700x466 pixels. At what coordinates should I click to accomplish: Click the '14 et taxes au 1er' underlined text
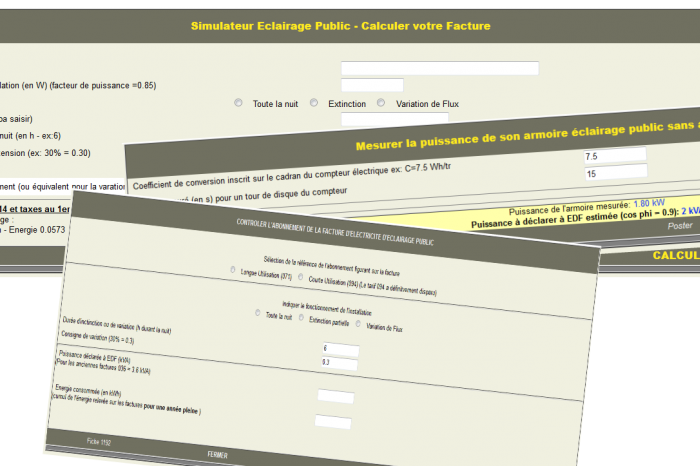point(35,209)
